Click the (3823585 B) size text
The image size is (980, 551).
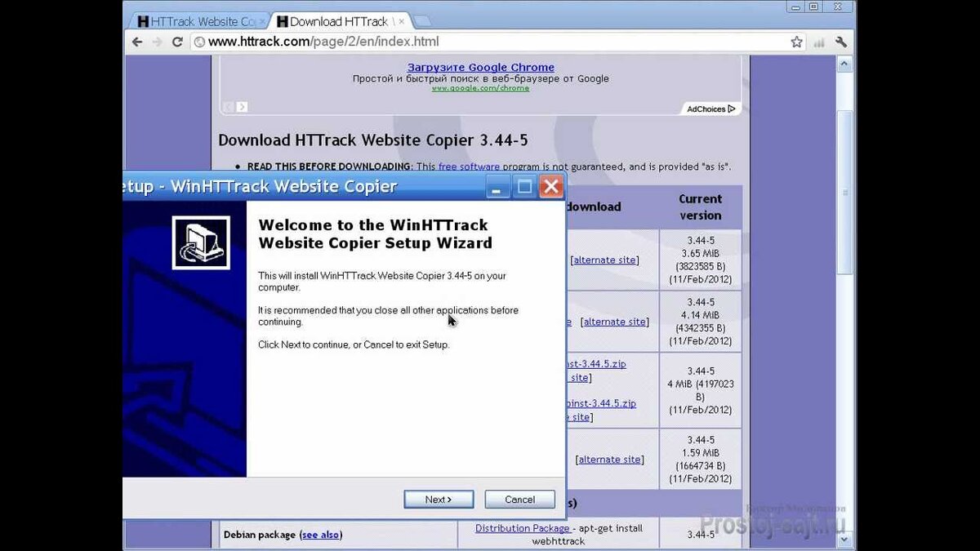(x=700, y=266)
